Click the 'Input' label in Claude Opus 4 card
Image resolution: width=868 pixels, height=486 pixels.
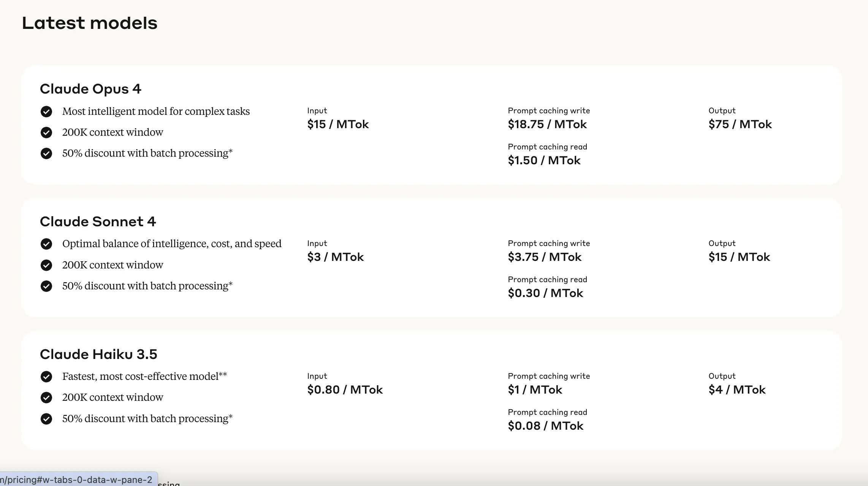[x=317, y=111]
